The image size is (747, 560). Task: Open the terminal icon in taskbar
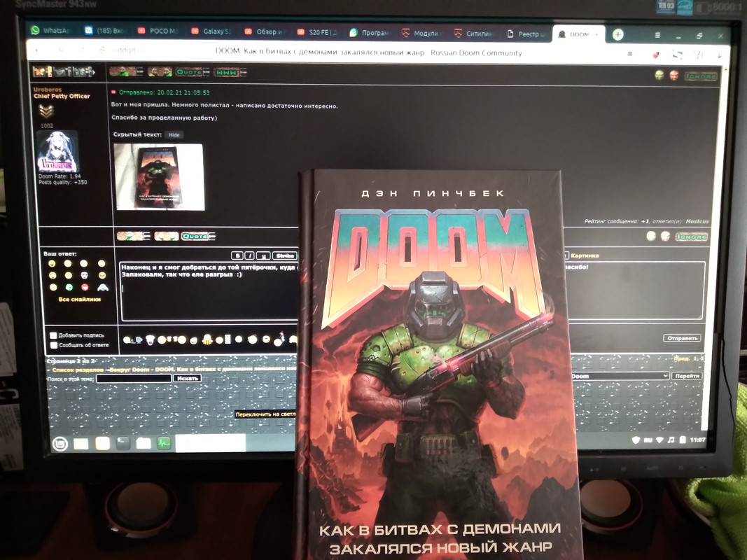[x=123, y=443]
